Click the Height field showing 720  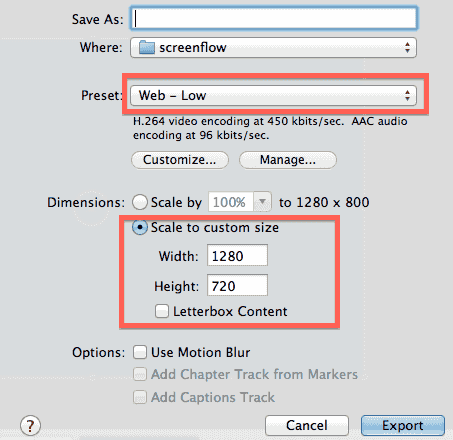pos(237,285)
